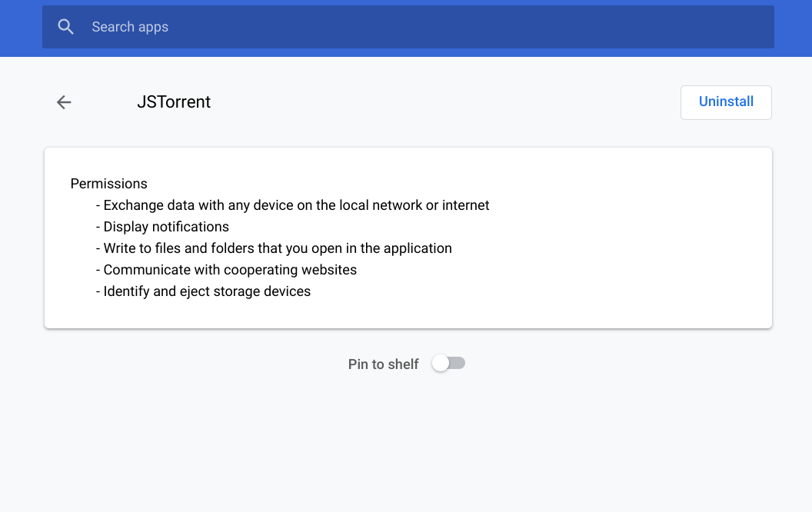Go back using the left arrow
This screenshot has height=512, width=812.
(64, 102)
